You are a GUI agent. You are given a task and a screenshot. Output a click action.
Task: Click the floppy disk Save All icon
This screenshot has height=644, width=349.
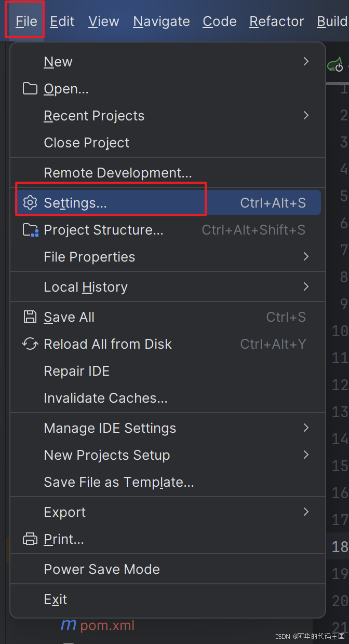coord(30,317)
